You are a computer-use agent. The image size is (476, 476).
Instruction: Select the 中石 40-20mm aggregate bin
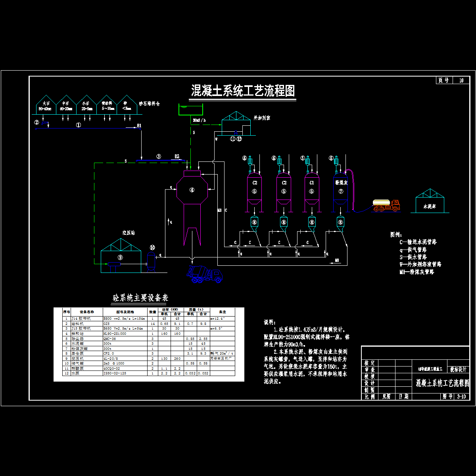pyautogui.click(x=66, y=105)
